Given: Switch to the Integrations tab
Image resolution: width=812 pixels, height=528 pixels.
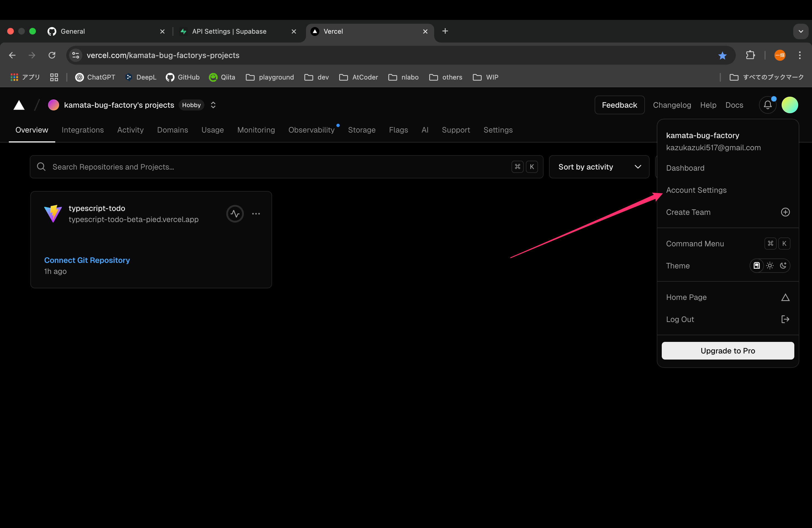Looking at the screenshot, I should point(83,130).
